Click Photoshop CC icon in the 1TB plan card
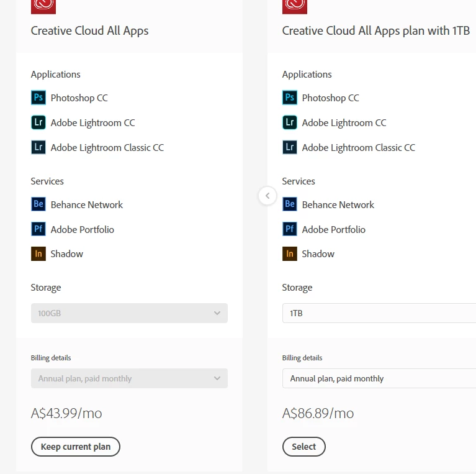This screenshot has height=474, width=476. pyautogui.click(x=290, y=98)
